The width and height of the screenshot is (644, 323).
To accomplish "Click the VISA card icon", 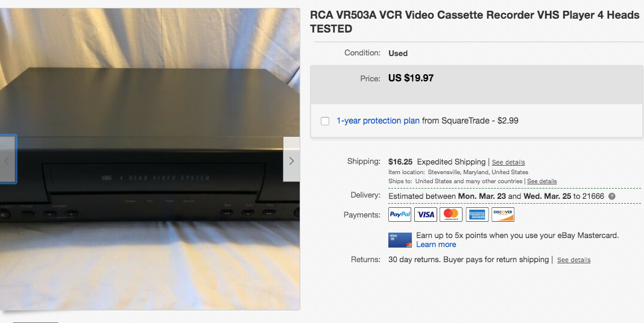I will [x=426, y=215].
